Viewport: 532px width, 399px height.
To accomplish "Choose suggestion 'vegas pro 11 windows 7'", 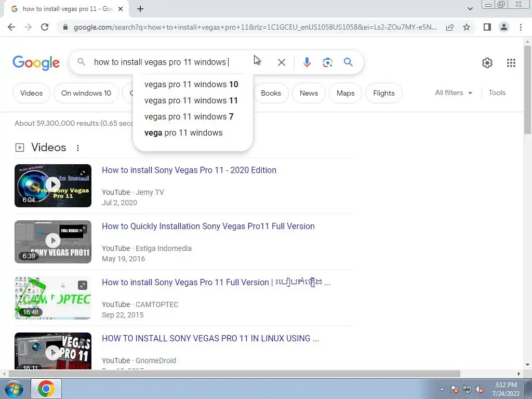I will tap(193, 117).
